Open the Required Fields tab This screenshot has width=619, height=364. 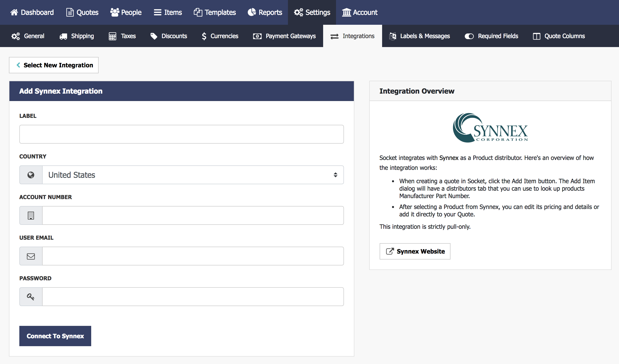[x=492, y=36]
